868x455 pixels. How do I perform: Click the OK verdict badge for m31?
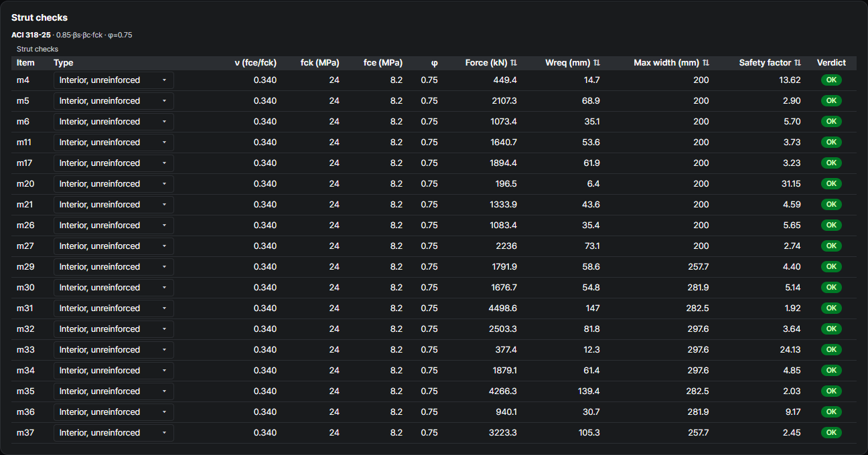pos(831,308)
